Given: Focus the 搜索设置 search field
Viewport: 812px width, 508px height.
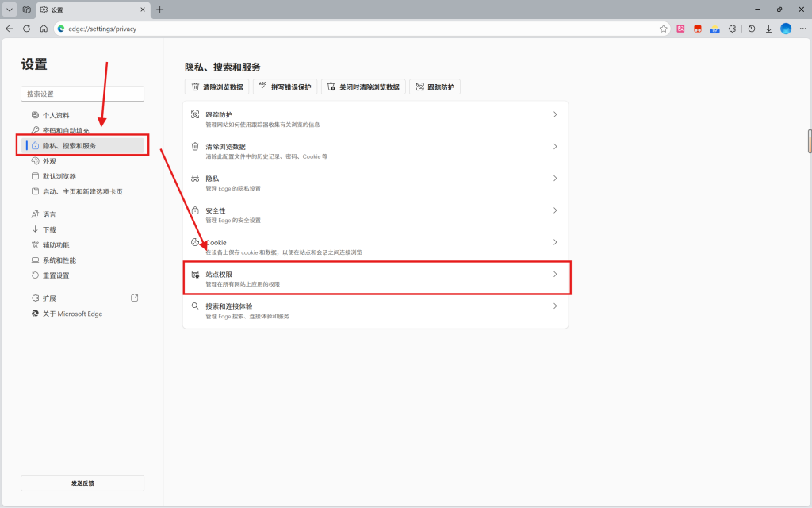Looking at the screenshot, I should pos(82,94).
